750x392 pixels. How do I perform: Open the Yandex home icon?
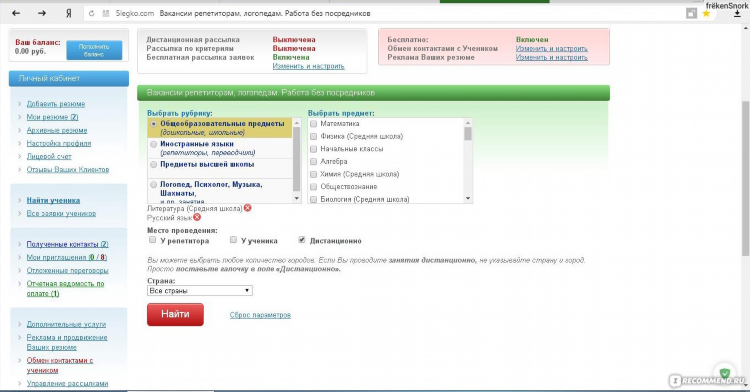point(68,13)
